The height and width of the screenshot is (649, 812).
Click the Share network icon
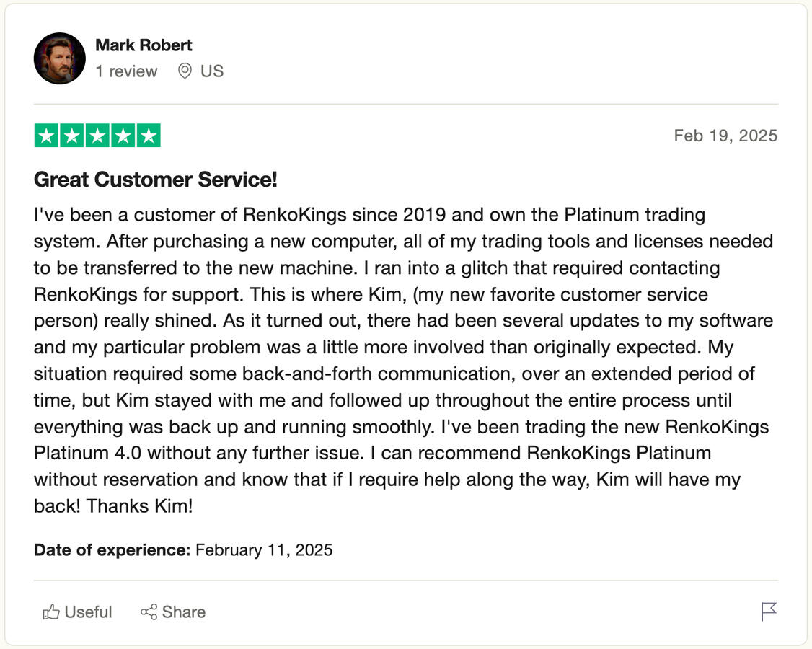(x=149, y=612)
